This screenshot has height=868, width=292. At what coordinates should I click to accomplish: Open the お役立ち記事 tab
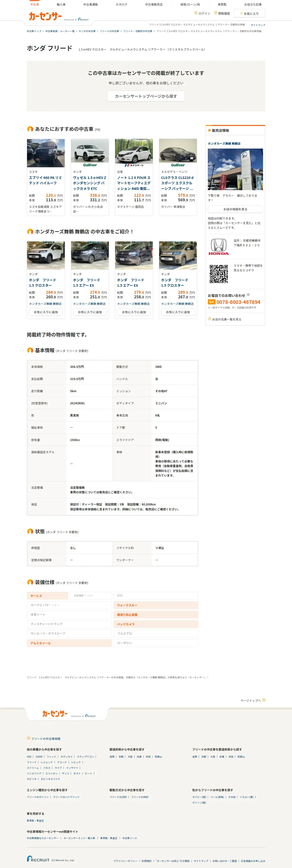tap(253, 5)
